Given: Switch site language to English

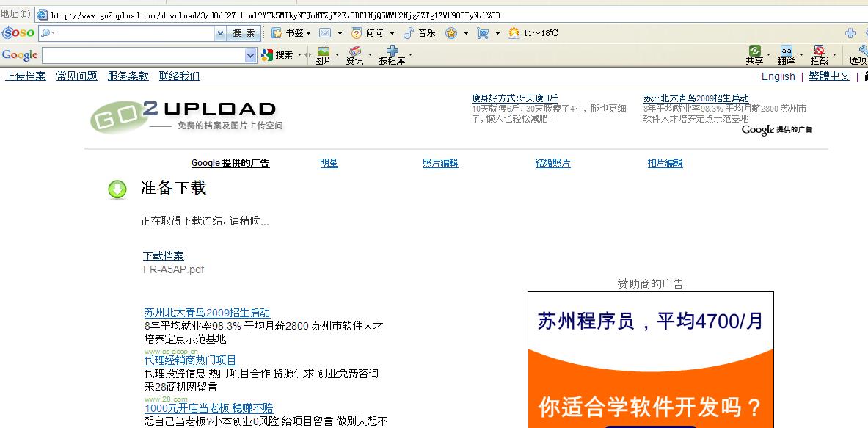Looking at the screenshot, I should (x=778, y=76).
